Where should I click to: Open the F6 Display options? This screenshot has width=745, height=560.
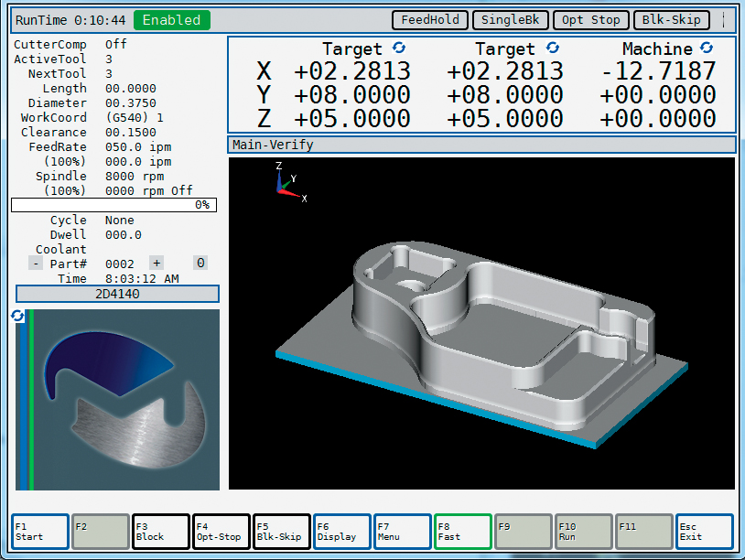point(341,532)
